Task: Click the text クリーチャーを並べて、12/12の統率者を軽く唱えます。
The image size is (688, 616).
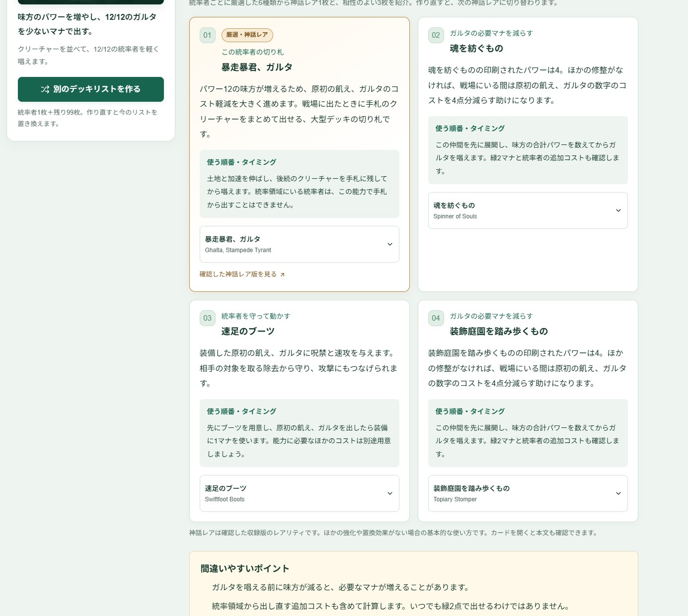Action: pyautogui.click(x=88, y=55)
